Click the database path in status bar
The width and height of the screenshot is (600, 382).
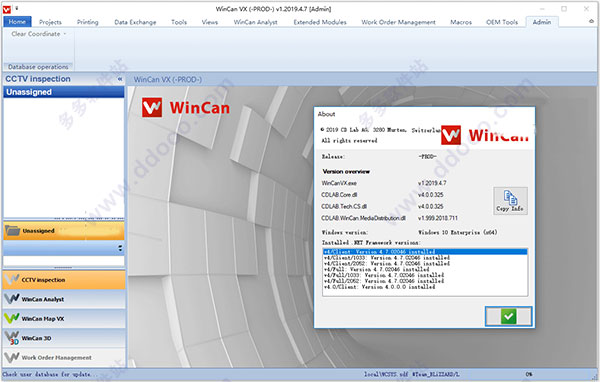(412, 374)
